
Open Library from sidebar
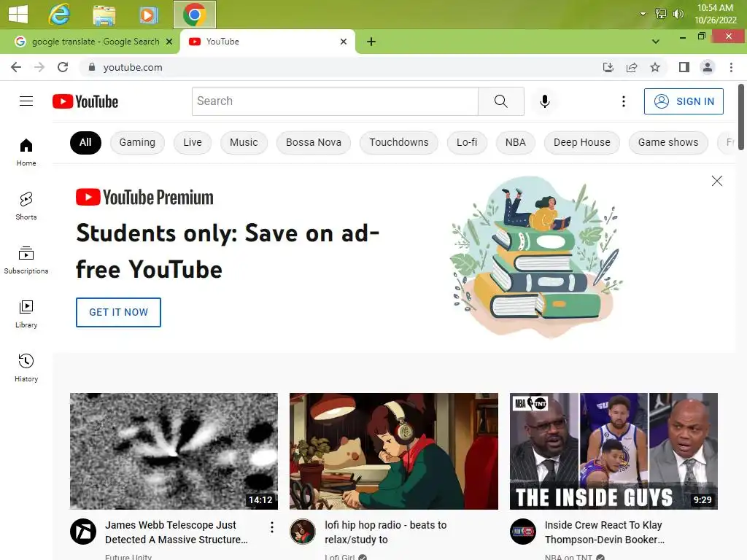(x=26, y=314)
